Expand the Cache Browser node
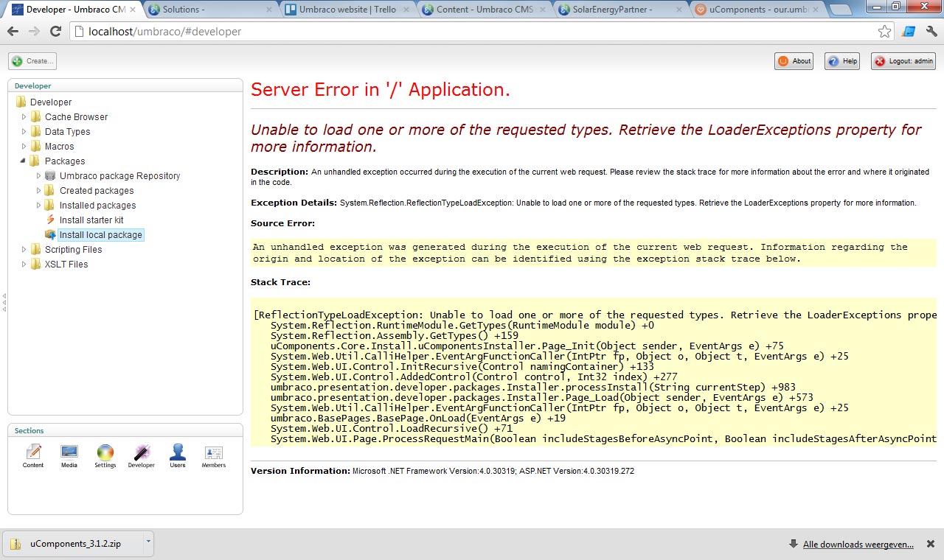 tap(24, 116)
